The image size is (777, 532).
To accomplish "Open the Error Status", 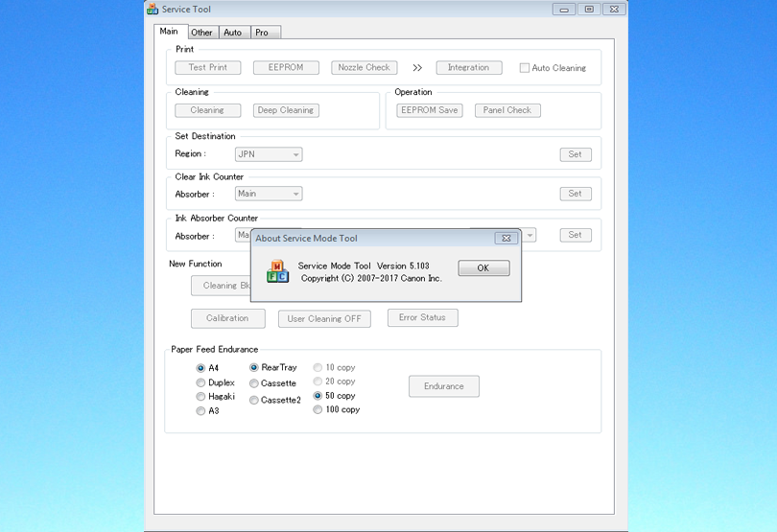I will pyautogui.click(x=423, y=317).
